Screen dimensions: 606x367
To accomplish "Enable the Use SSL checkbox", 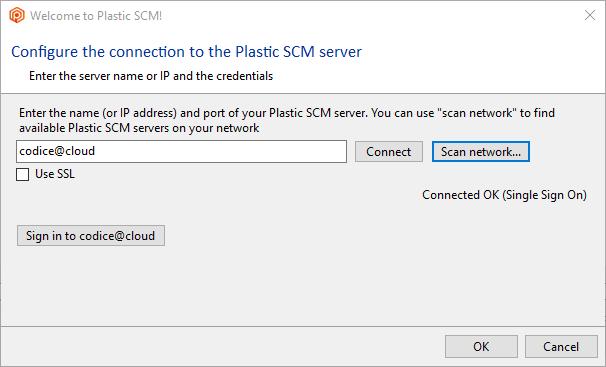I will [22, 174].
